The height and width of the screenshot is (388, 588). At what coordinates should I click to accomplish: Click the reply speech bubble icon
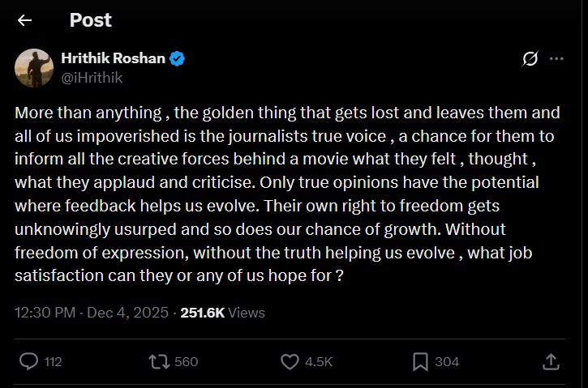coord(28,361)
